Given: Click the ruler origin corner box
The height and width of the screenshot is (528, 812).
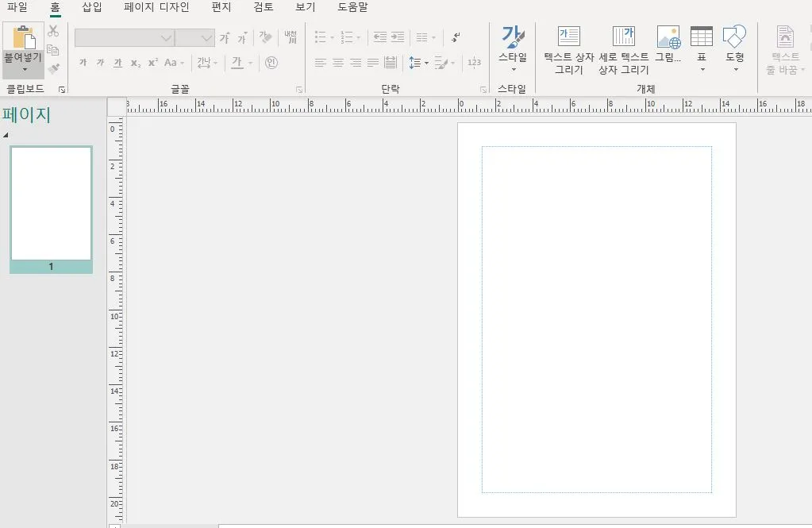Looking at the screenshot, I should [x=117, y=106].
